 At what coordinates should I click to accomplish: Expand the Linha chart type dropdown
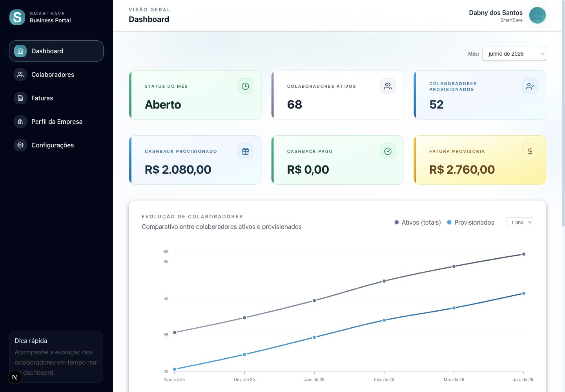click(x=520, y=222)
